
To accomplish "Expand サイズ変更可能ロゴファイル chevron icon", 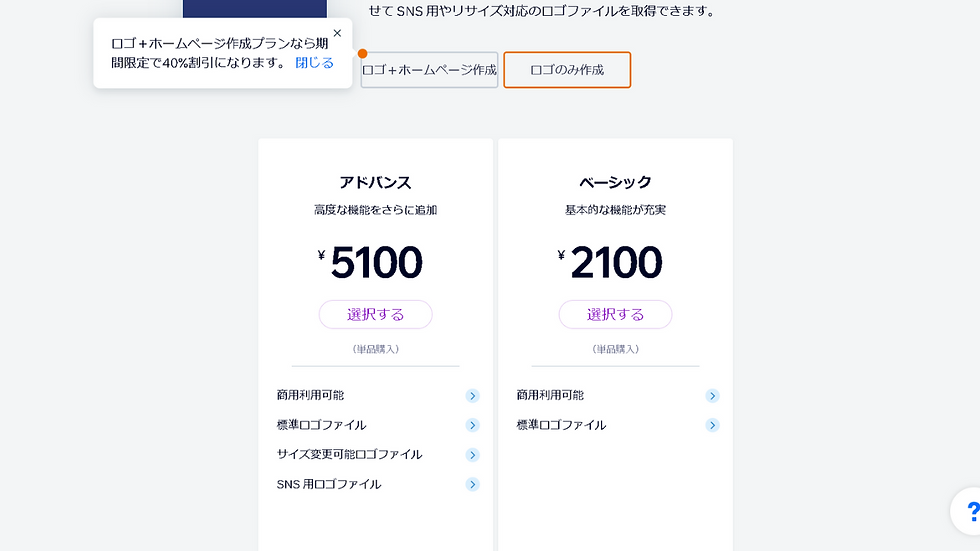I will (x=472, y=455).
